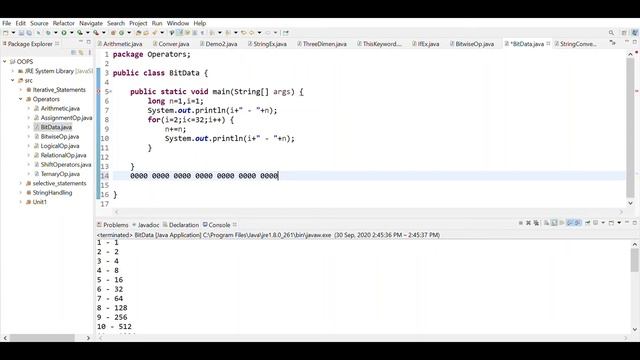Click fold toggle beside main method line 5
The height and width of the screenshot is (360, 640).
pos(110,92)
